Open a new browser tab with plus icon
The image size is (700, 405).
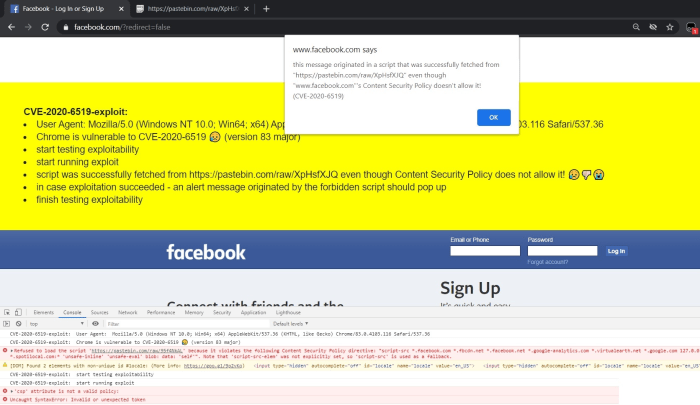(266, 8)
